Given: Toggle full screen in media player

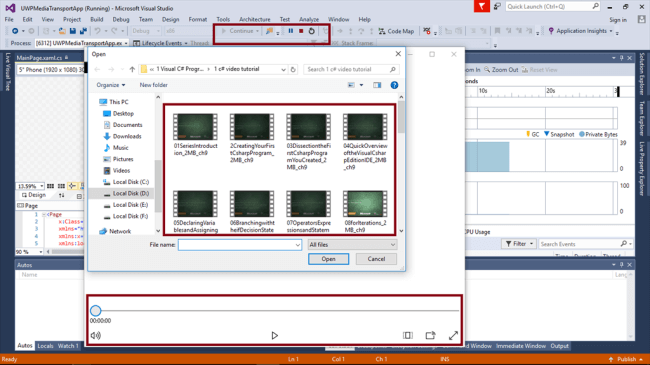Looking at the screenshot, I should pos(453,335).
